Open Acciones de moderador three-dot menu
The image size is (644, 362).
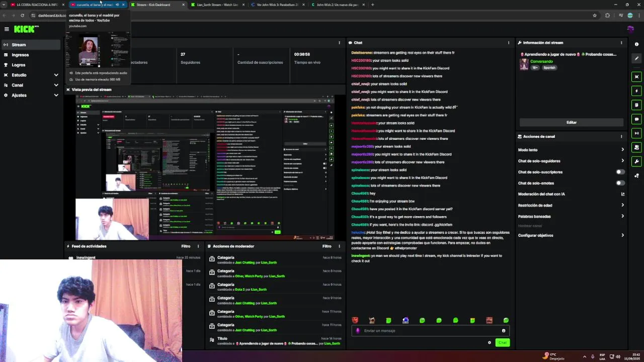coord(339,246)
